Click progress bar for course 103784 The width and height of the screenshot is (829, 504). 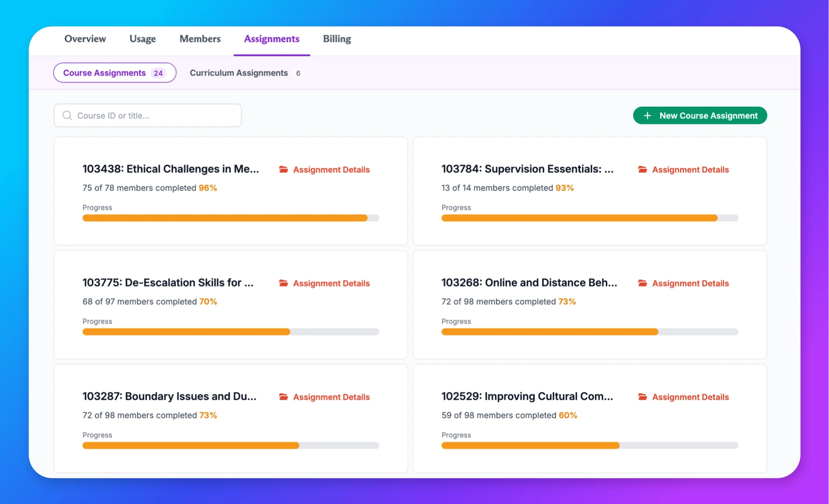click(590, 218)
